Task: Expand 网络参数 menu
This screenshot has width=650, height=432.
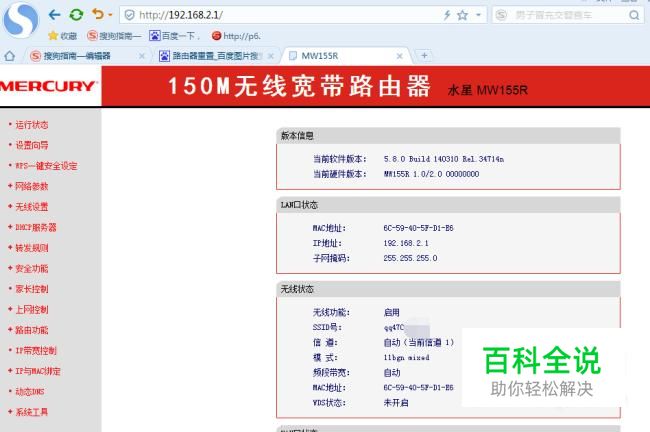Action: pos(32,186)
